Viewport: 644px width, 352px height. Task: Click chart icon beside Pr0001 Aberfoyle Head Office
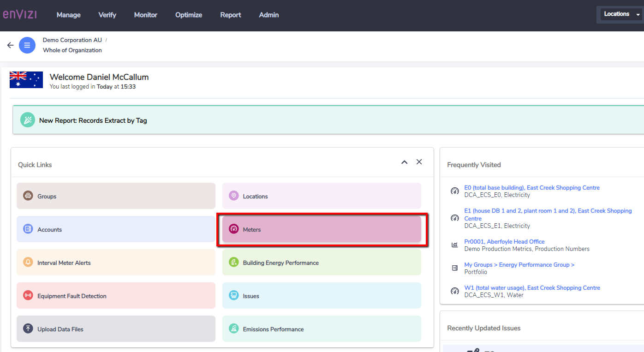click(455, 245)
